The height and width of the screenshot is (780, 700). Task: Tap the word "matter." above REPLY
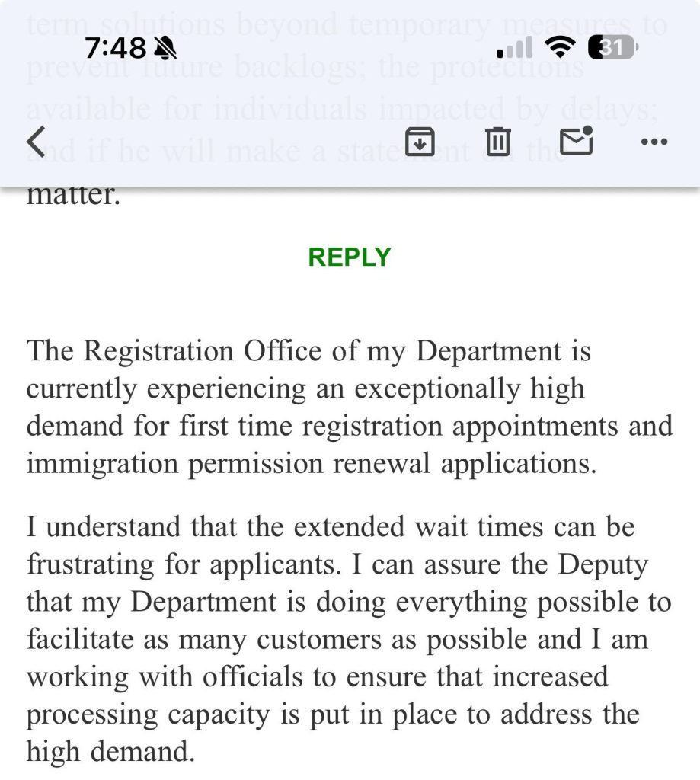pos(73,196)
